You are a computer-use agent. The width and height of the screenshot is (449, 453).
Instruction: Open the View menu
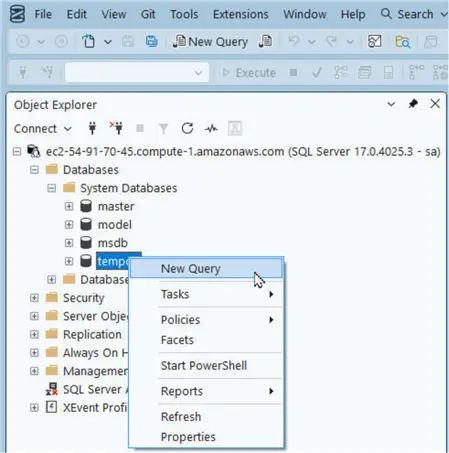click(114, 14)
